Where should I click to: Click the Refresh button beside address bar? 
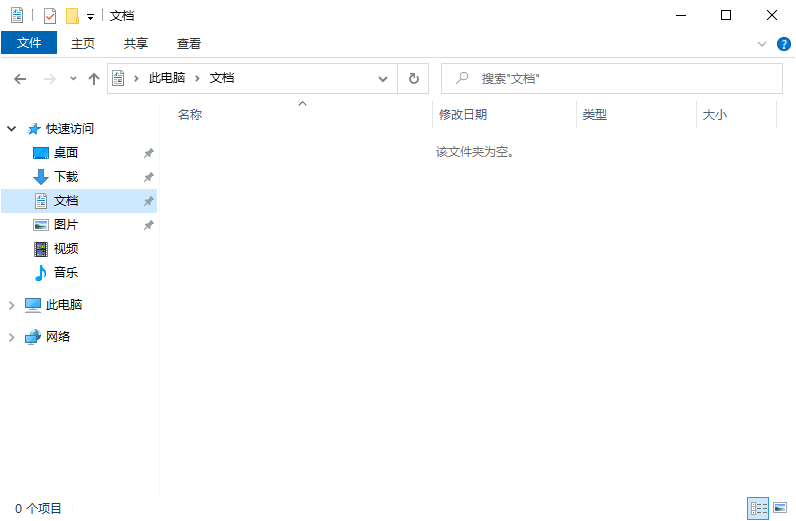coord(413,78)
